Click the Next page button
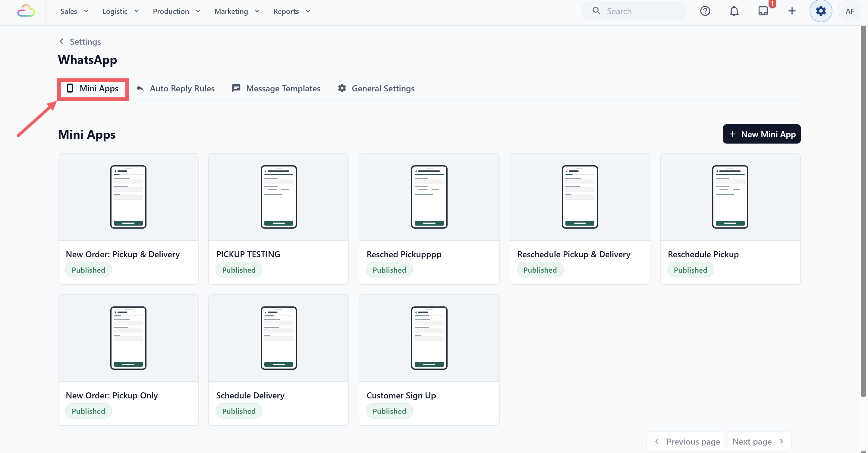Image resolution: width=868 pixels, height=453 pixels. [x=759, y=441]
